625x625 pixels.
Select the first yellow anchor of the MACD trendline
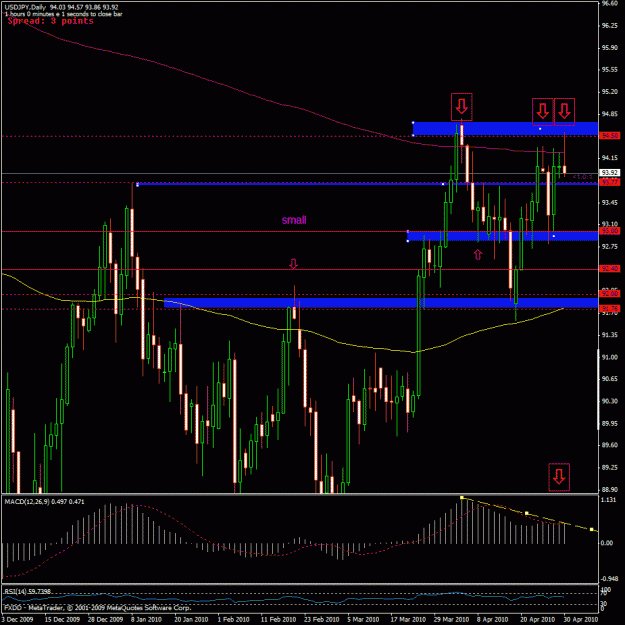tap(462, 497)
